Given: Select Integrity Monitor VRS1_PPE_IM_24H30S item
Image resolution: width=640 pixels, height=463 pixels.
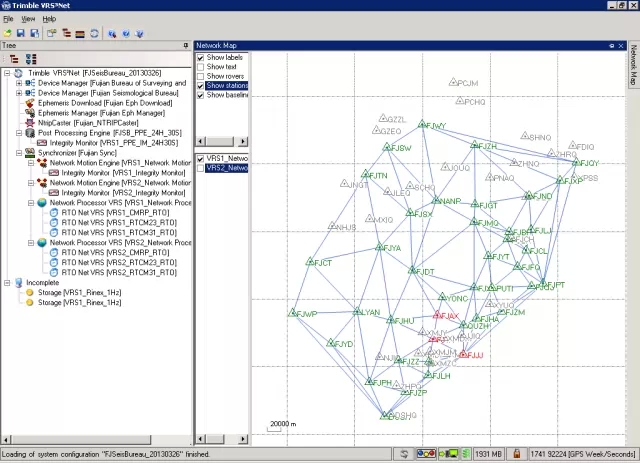Looking at the screenshot, I should pos(114,143).
